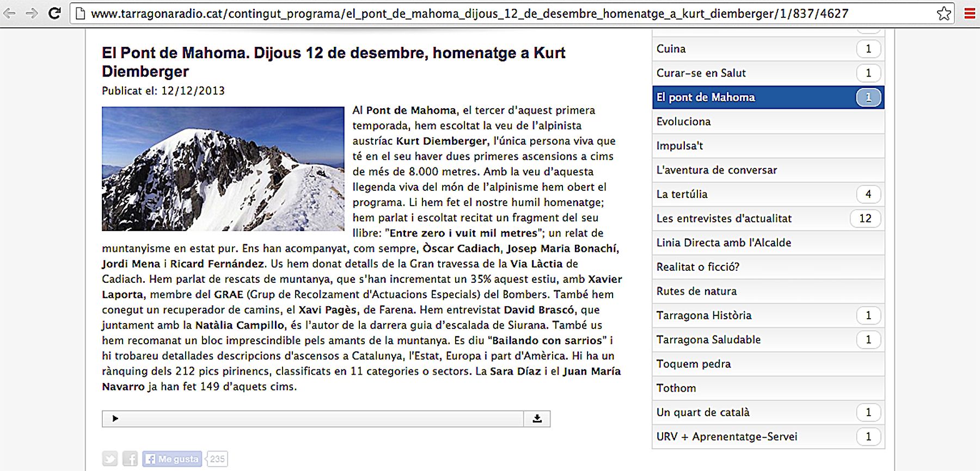Open Rutes de natura category

pos(768,291)
